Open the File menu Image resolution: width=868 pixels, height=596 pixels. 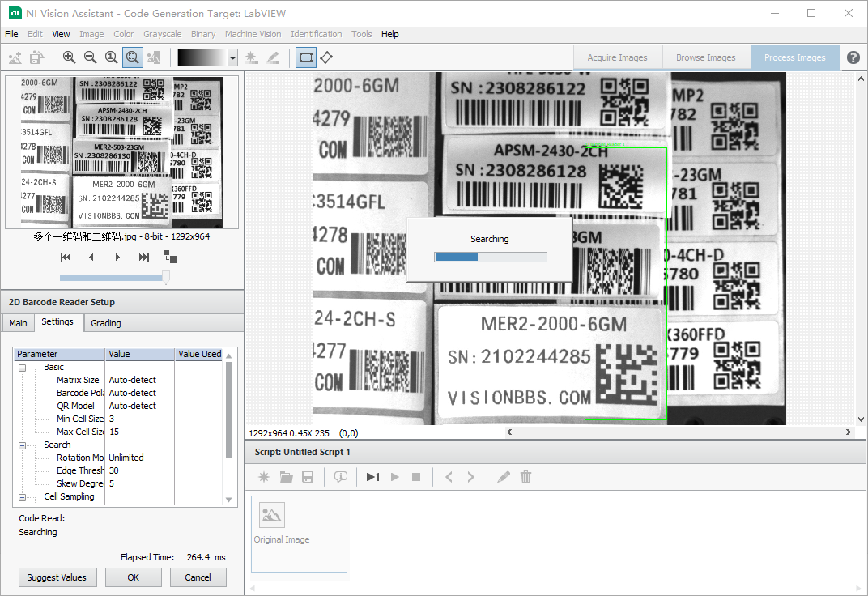click(x=11, y=34)
